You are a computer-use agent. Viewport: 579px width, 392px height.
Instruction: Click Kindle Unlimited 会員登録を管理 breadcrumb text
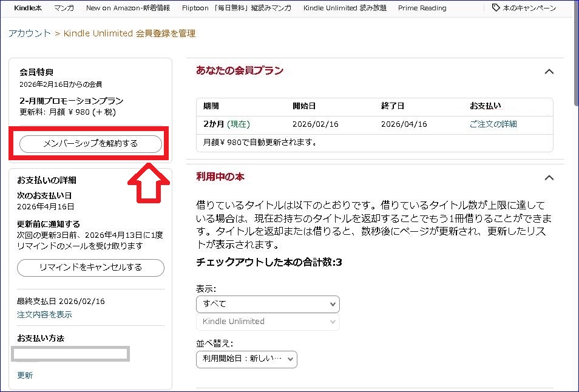coord(130,33)
